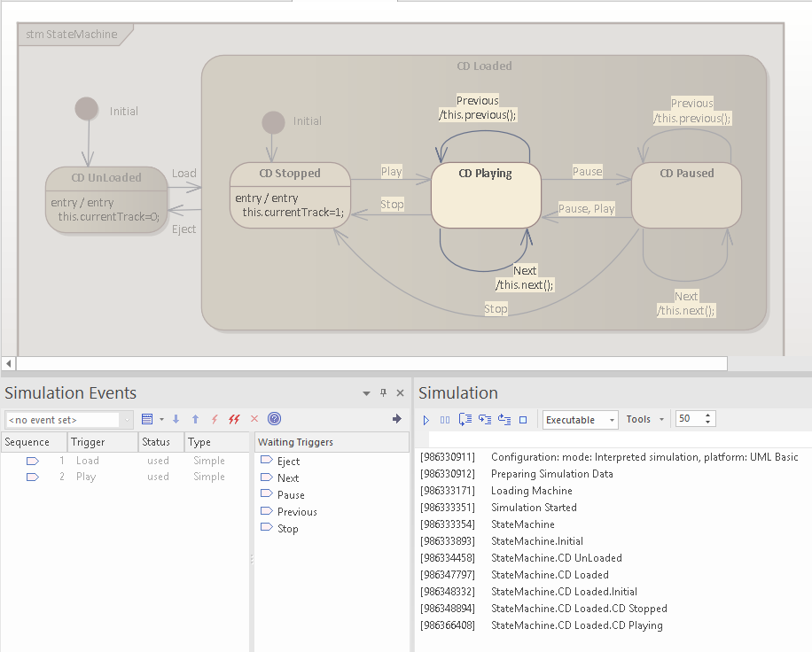The width and height of the screenshot is (812, 652).
Task: Stop the simulation with the square icon
Action: click(x=521, y=419)
